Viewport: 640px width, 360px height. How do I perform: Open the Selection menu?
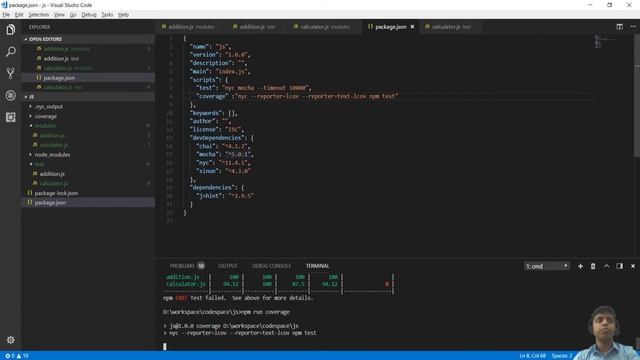click(39, 15)
